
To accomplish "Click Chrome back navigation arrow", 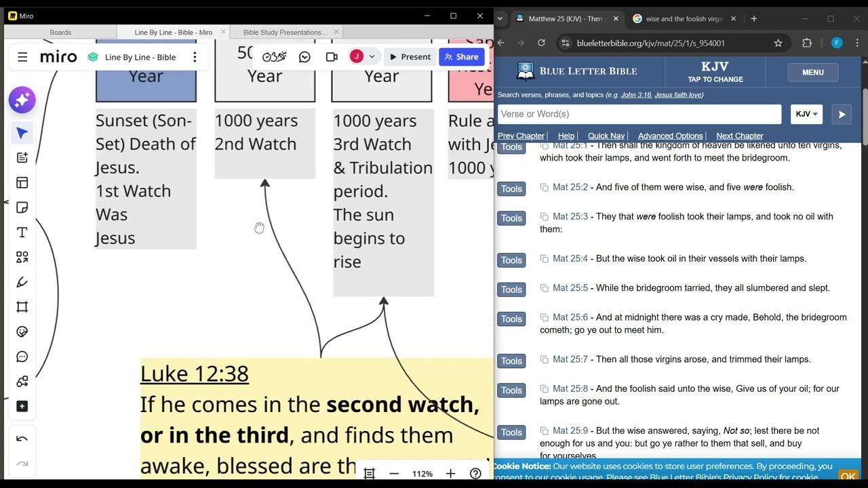I will coord(501,43).
